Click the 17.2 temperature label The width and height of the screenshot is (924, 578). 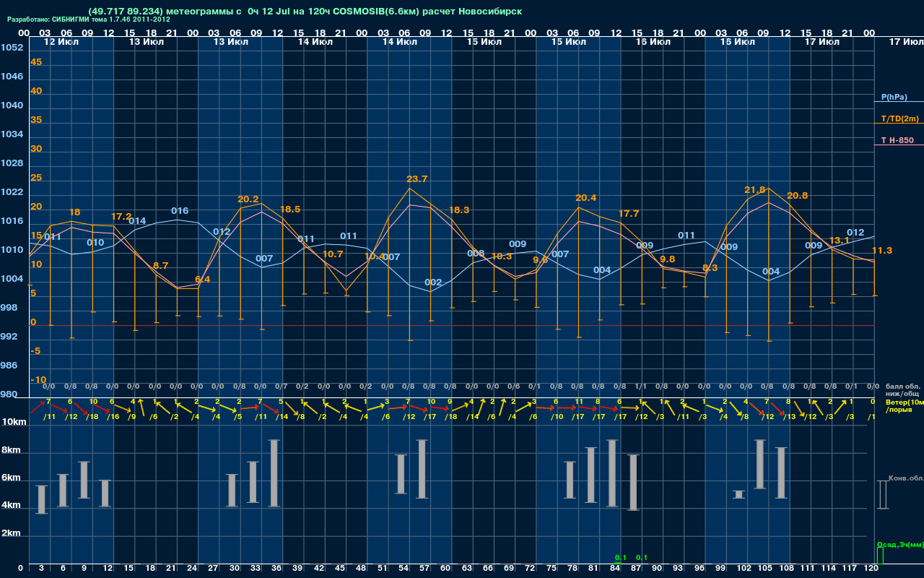pos(121,216)
